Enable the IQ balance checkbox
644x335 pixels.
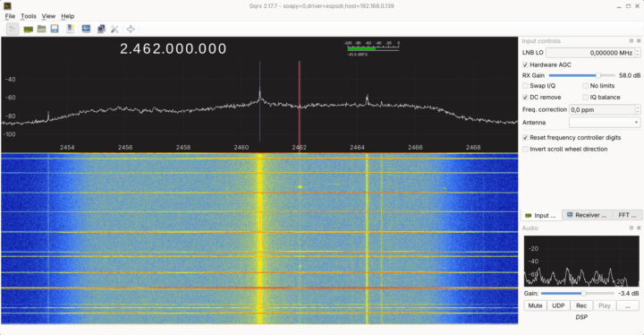tap(585, 97)
